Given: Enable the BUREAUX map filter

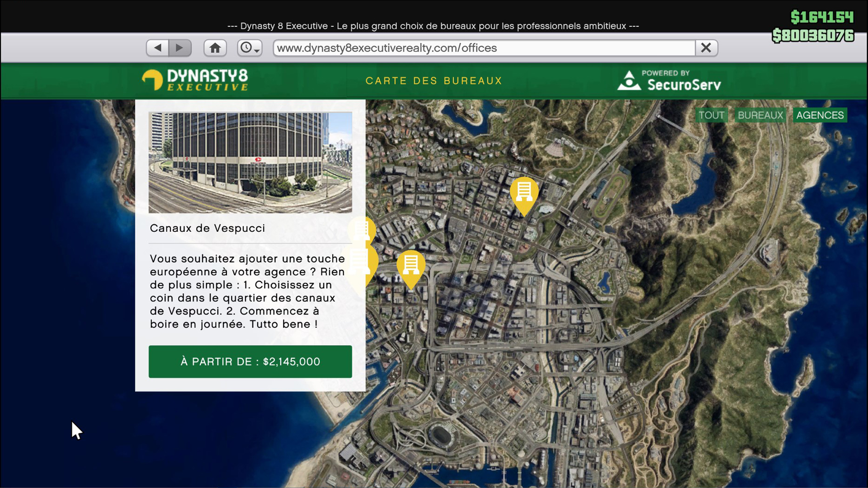Looking at the screenshot, I should point(760,115).
